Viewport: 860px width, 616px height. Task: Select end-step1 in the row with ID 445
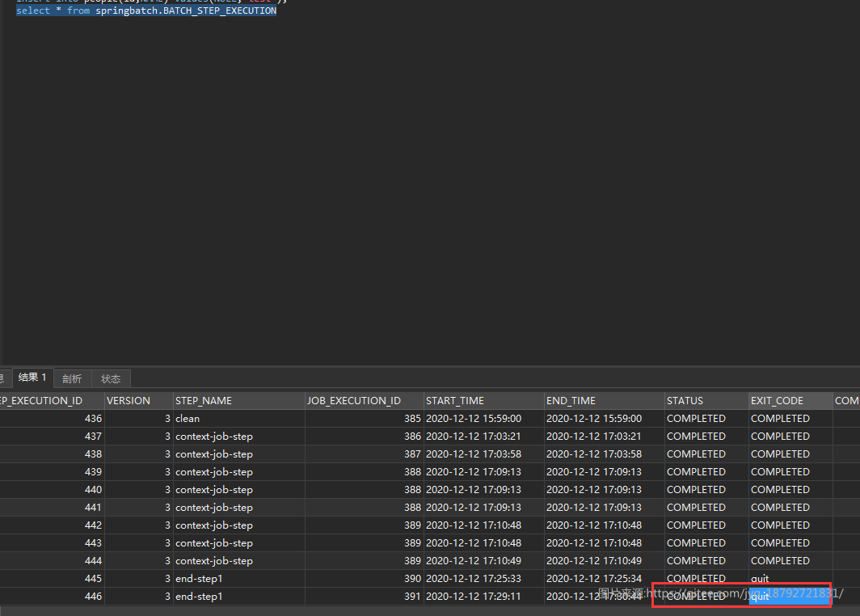coord(238,579)
